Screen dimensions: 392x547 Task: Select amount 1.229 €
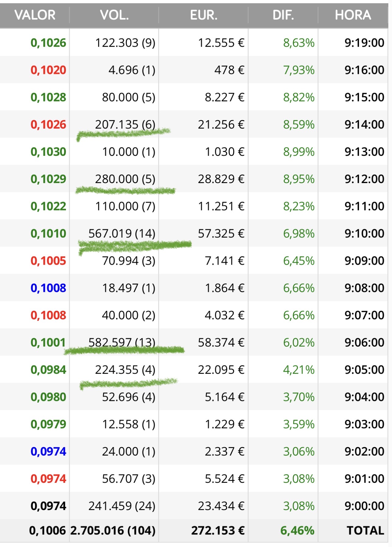click(225, 424)
